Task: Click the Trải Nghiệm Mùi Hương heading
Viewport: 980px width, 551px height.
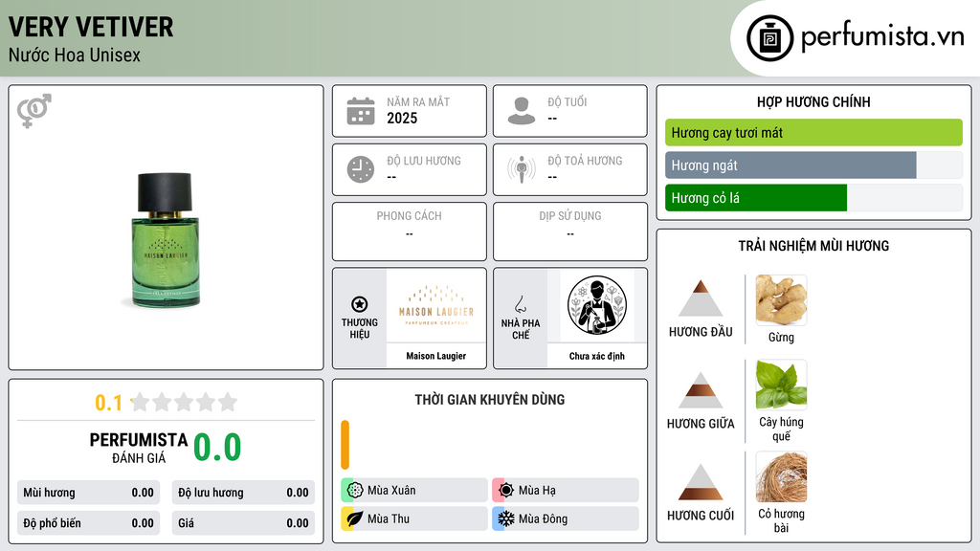Action: (813, 246)
